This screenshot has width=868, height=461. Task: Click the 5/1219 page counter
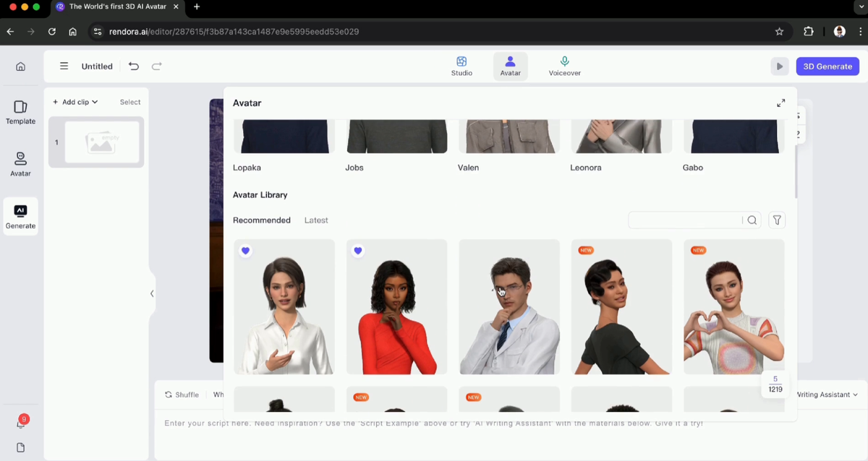pos(775,384)
